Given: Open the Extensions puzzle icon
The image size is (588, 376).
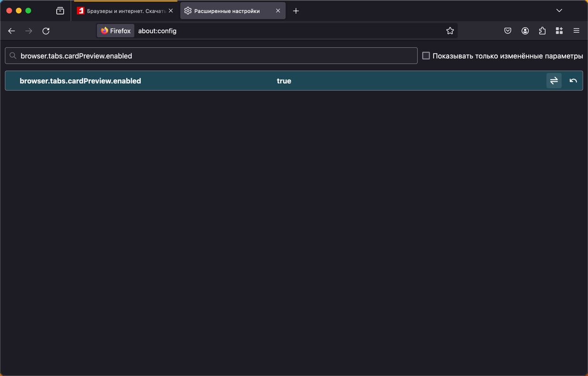Looking at the screenshot, I should pos(542,31).
